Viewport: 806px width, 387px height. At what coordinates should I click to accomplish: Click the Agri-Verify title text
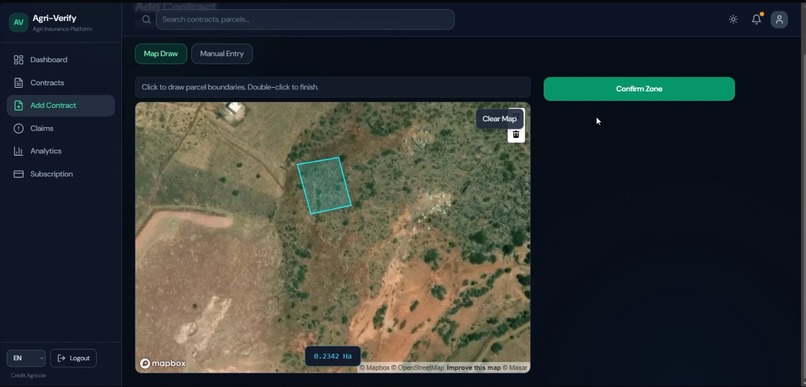[x=54, y=19]
